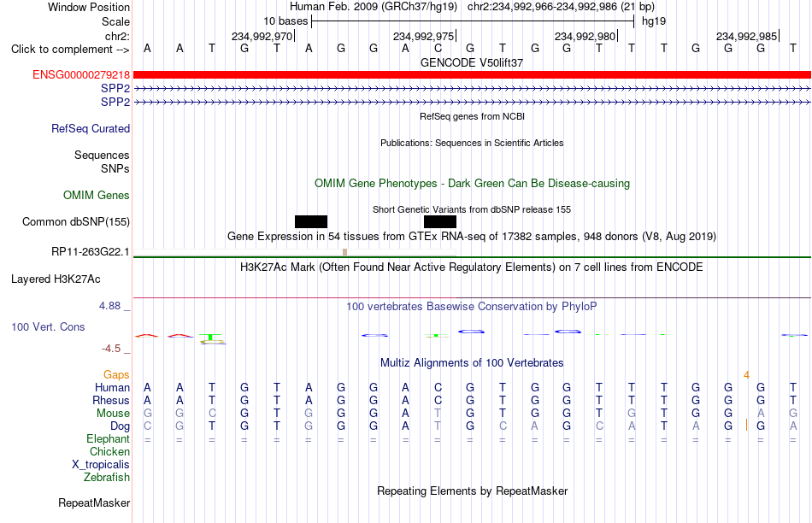
Task: Click the '10 bases' scale text
Action: (285, 21)
